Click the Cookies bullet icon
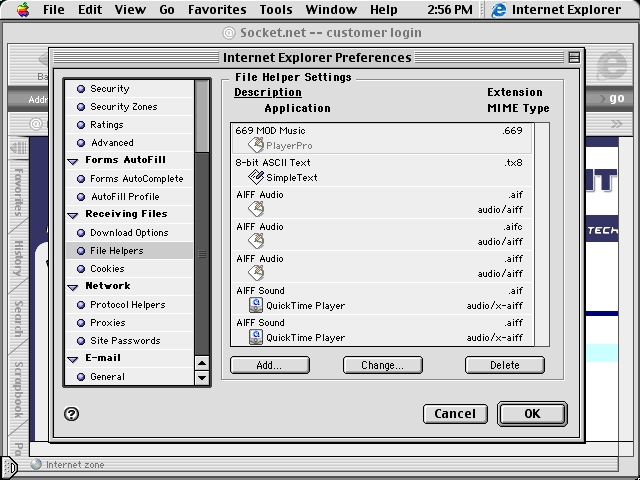Viewport: 640px width, 480px height. 81,269
